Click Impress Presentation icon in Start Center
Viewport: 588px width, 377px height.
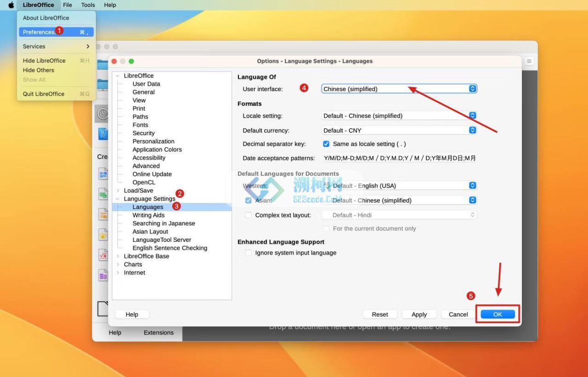pos(103,214)
